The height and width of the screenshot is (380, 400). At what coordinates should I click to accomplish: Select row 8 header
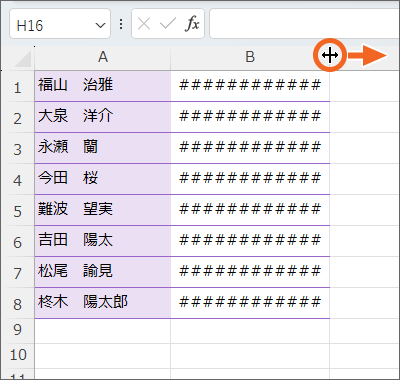pyautogui.click(x=17, y=303)
